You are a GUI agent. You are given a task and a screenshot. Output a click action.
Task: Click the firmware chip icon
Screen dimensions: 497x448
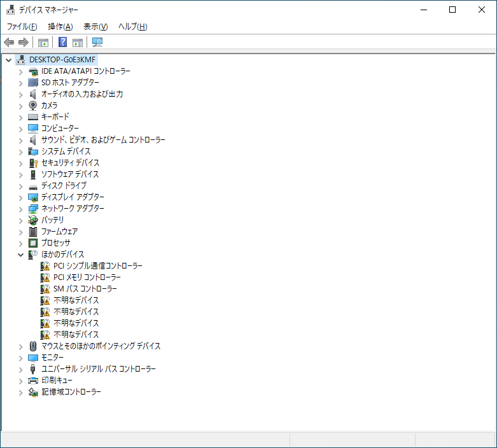click(33, 232)
